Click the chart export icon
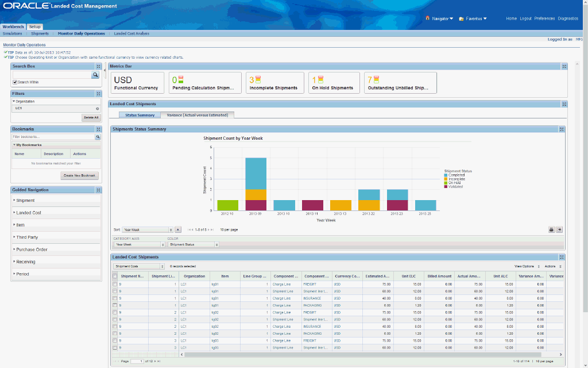The width and height of the screenshot is (588, 368). pos(559,230)
